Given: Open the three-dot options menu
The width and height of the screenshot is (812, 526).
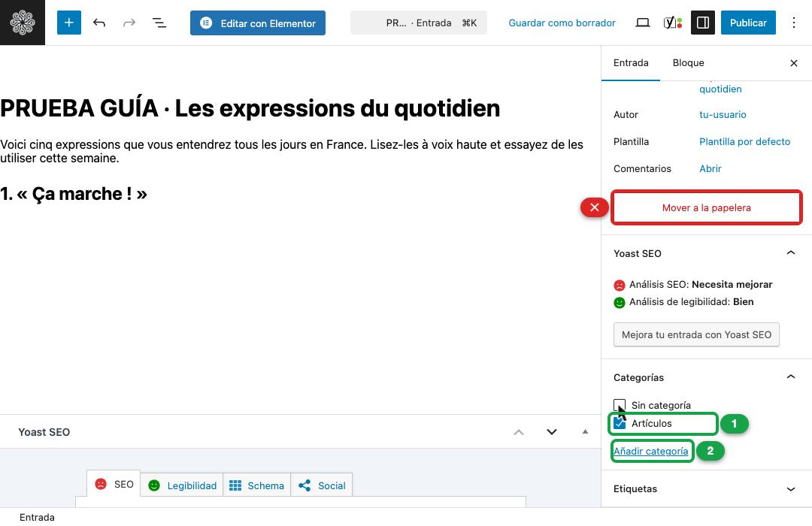Looking at the screenshot, I should [x=794, y=23].
